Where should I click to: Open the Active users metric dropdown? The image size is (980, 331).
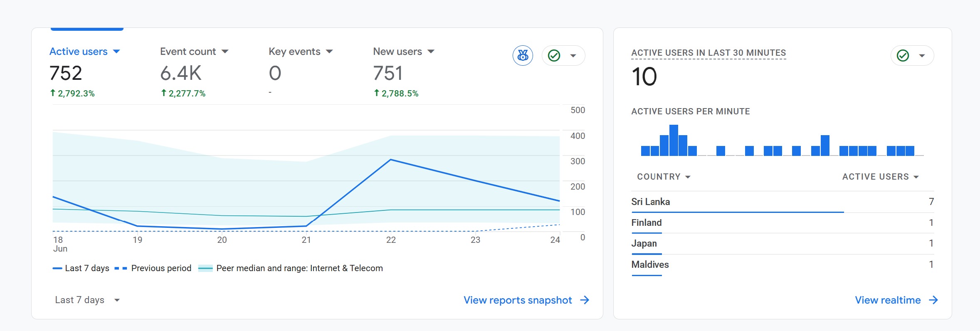click(x=116, y=52)
